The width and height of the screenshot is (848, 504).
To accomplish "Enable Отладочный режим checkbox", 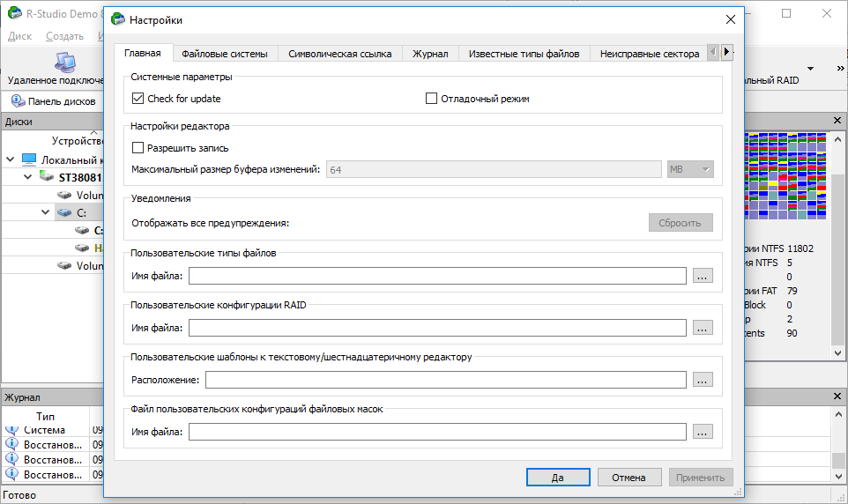I will pos(432,99).
